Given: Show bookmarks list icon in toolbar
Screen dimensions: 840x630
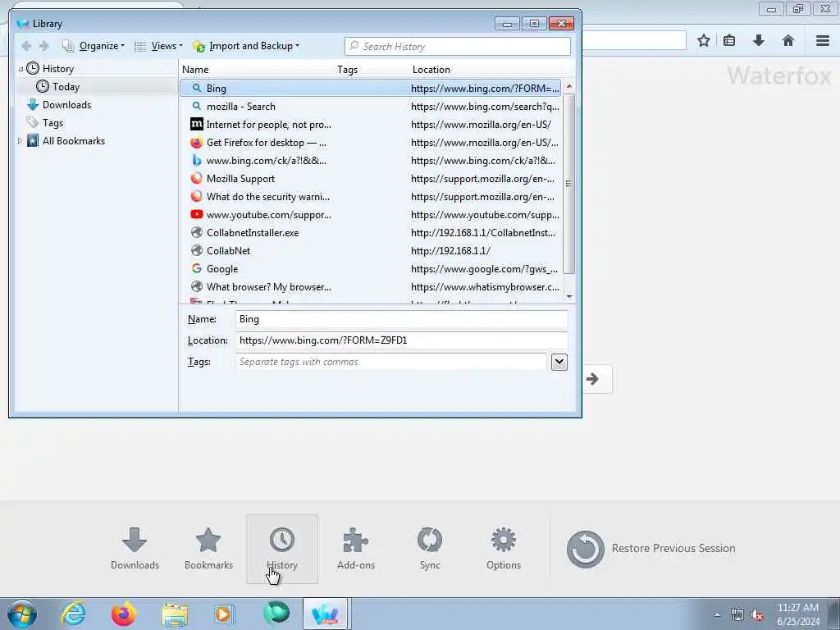Looking at the screenshot, I should (x=729, y=41).
